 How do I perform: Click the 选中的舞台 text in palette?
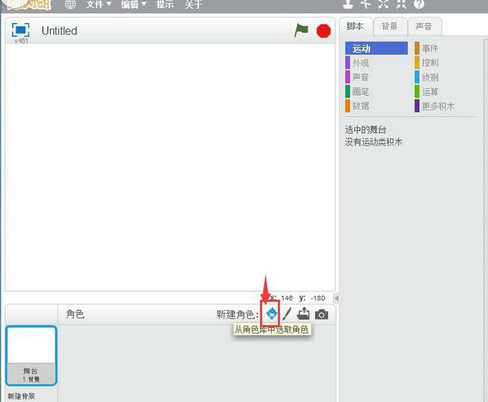365,129
